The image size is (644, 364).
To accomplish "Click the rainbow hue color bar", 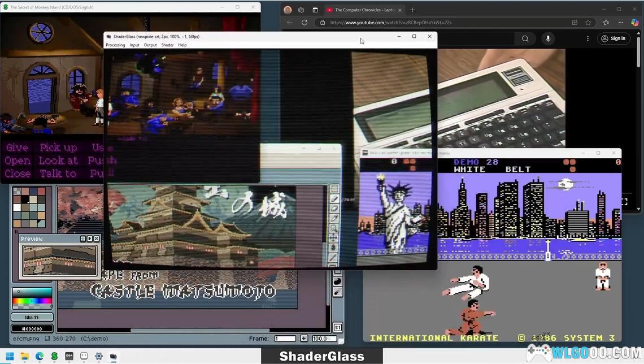I will pyautogui.click(x=32, y=302).
